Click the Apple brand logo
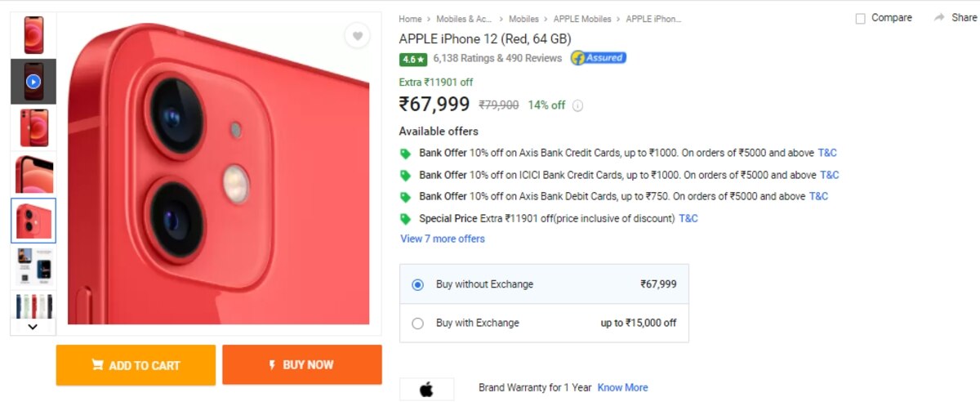The image size is (980, 402). (426, 389)
